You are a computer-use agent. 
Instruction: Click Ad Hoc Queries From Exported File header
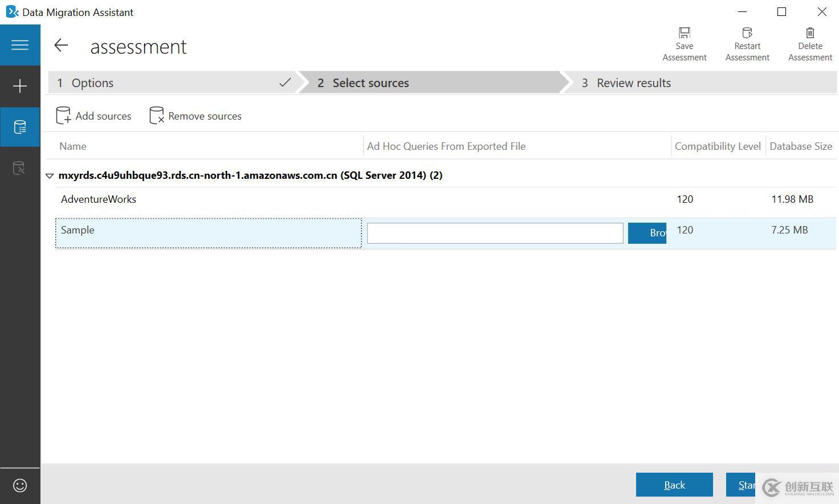pos(446,146)
